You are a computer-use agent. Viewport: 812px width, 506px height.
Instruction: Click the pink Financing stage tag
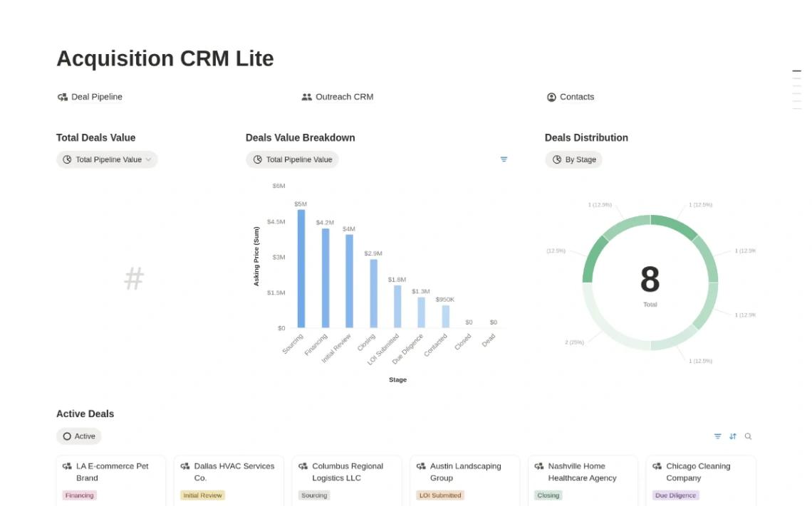click(x=79, y=495)
